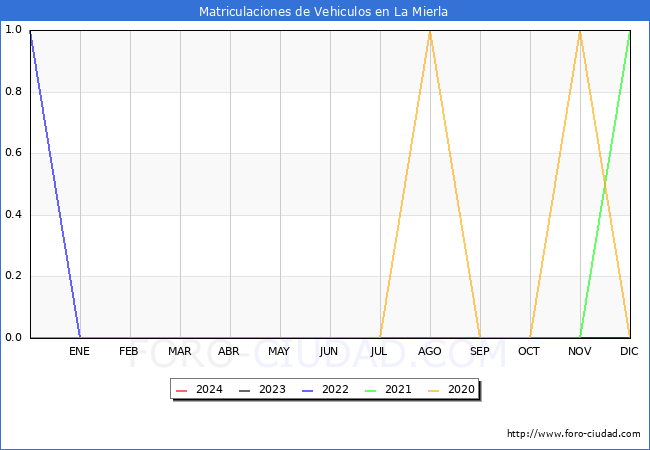This screenshot has height=450, width=650.
Task: Click the chart title 'Matriculaciones de Vehiculos en La Mierla'
Action: pos(324,12)
